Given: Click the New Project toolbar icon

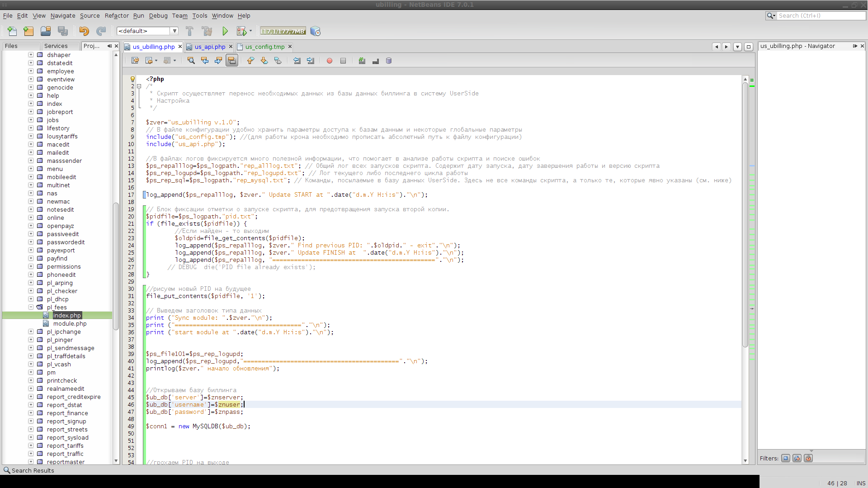Looking at the screenshot, I should click(28, 31).
